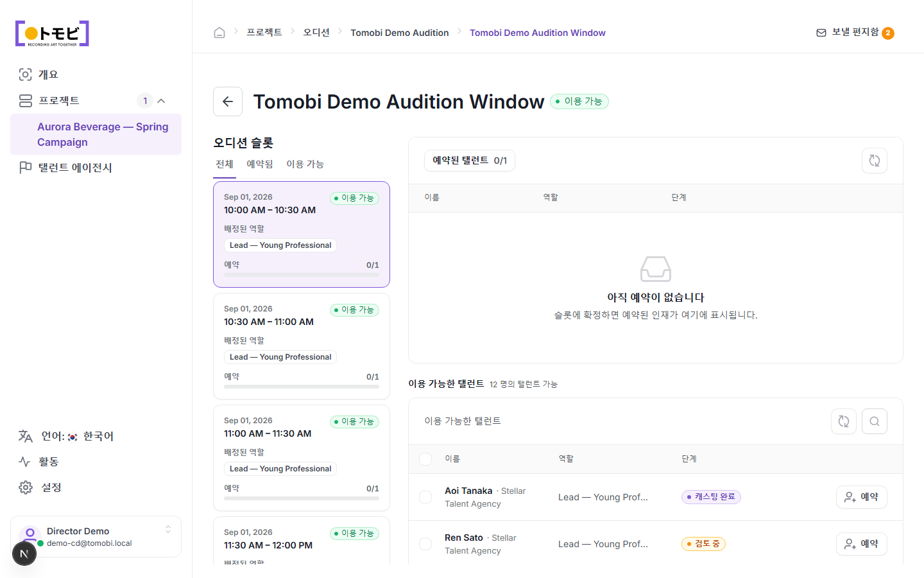Click the 11:00 AM slot booking progress bar
This screenshot has width=924, height=578.
302,498
